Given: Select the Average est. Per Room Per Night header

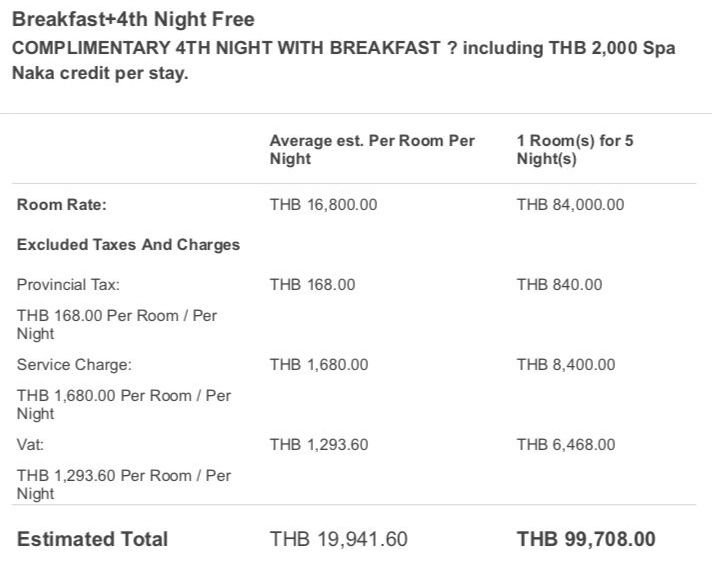Looking at the screenshot, I should 372,149.
